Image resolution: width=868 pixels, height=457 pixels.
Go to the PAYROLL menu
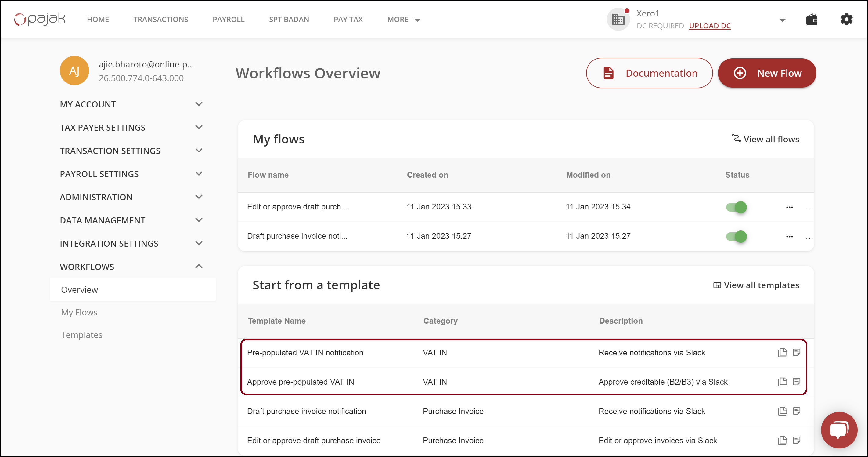click(228, 20)
